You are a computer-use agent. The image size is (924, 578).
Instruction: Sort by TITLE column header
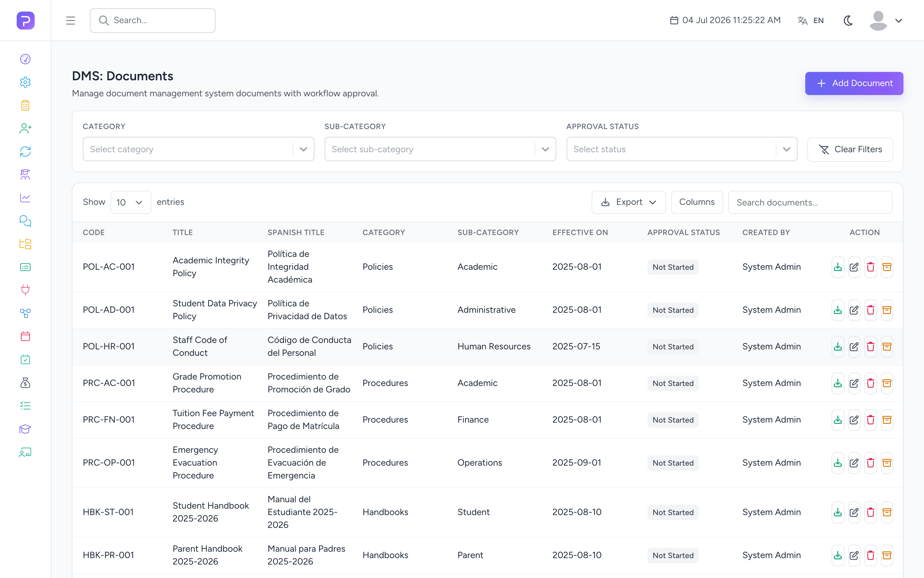[183, 232]
